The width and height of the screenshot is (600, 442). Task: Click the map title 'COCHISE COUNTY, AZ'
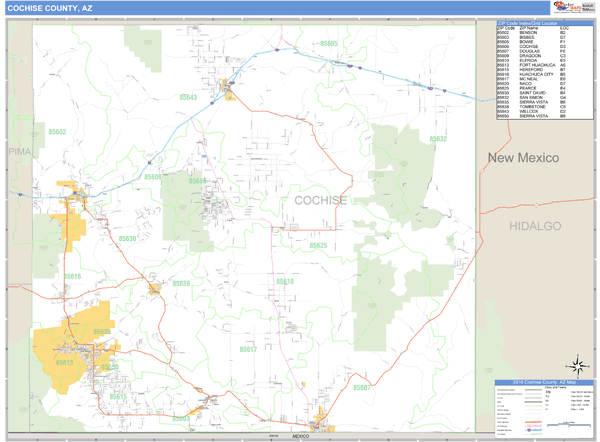pos(50,8)
